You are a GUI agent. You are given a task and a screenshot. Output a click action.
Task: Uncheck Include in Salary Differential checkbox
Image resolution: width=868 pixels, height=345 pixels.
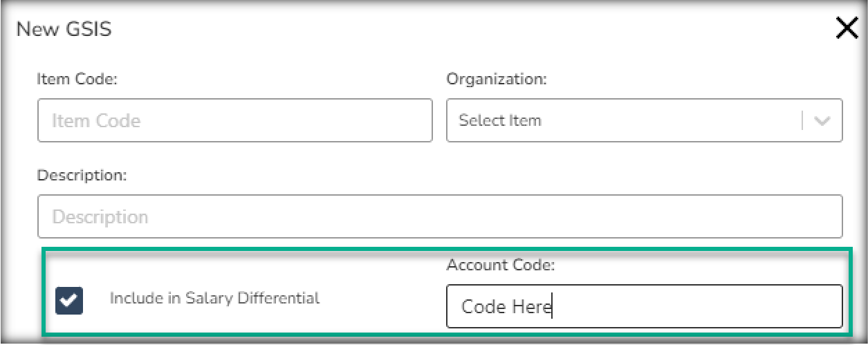(x=69, y=300)
